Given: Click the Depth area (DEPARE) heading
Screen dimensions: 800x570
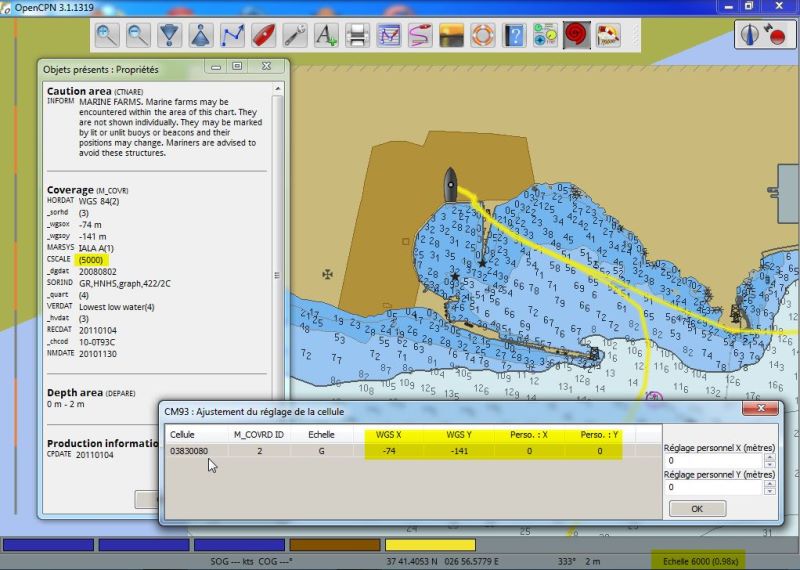Looking at the screenshot, I should pyautogui.click(x=91, y=393).
